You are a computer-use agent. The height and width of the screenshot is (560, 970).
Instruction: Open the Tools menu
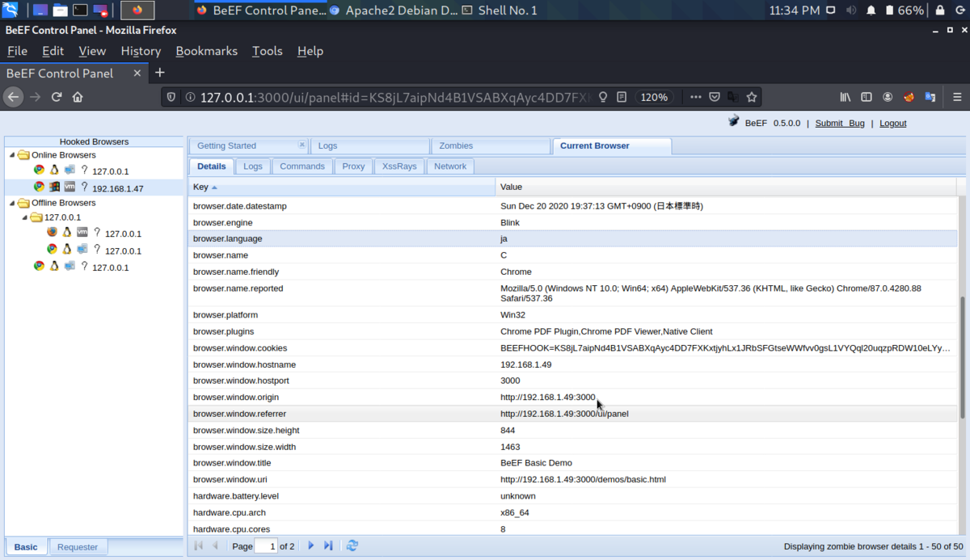267,51
